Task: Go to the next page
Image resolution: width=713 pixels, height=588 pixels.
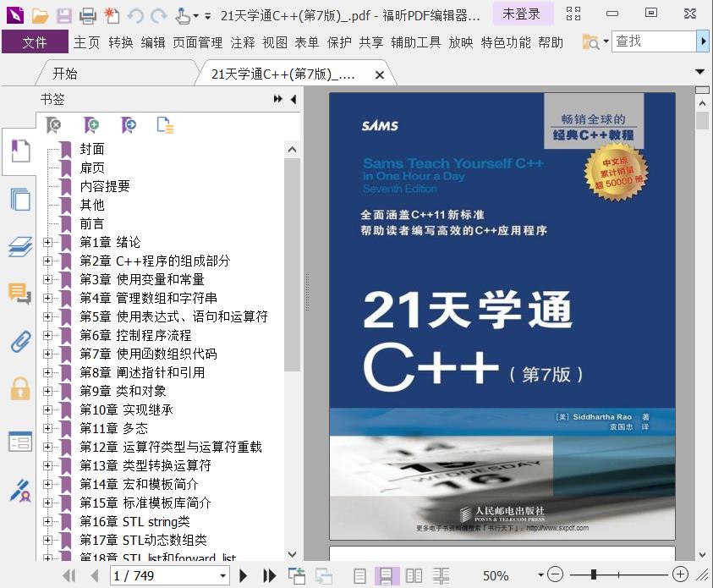Action: pyautogui.click(x=244, y=575)
